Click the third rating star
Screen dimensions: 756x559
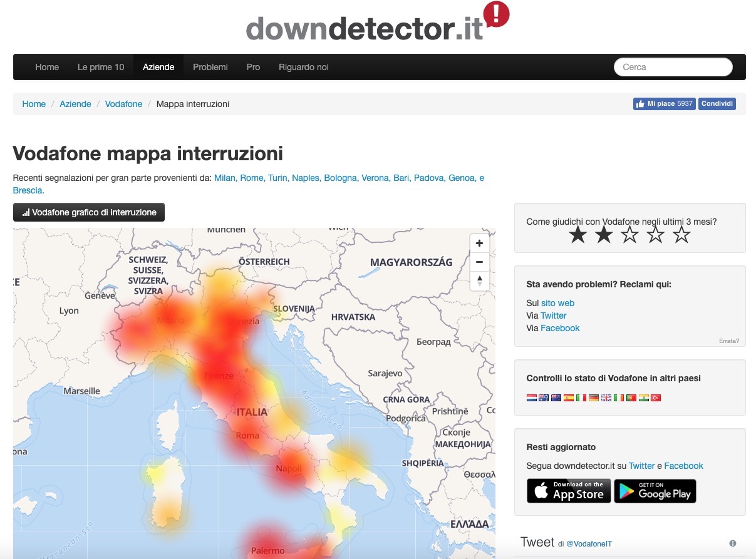(x=629, y=235)
